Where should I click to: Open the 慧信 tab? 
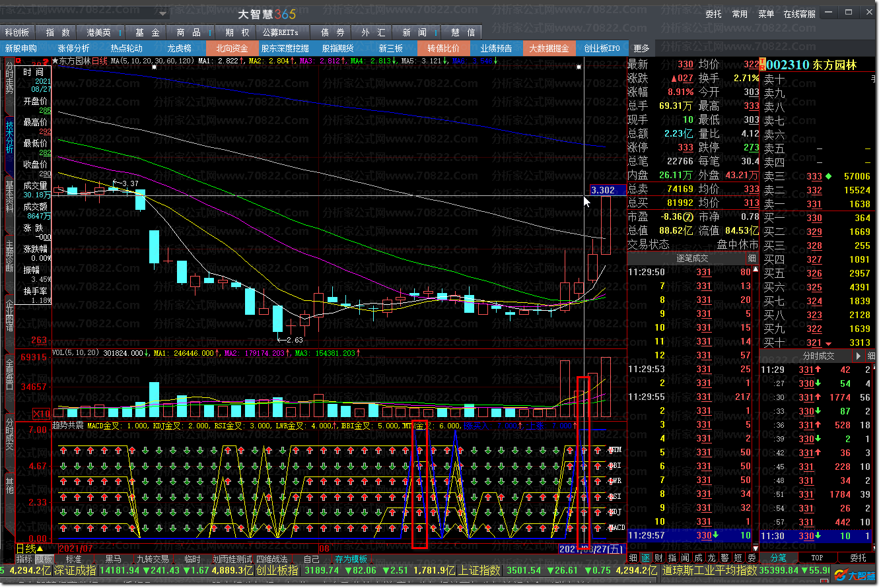click(x=462, y=32)
